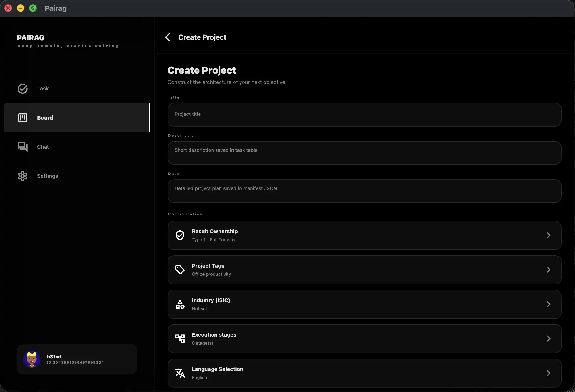The width and height of the screenshot is (575, 392).
Task: Click the Language Selection translate icon
Action: (180, 373)
